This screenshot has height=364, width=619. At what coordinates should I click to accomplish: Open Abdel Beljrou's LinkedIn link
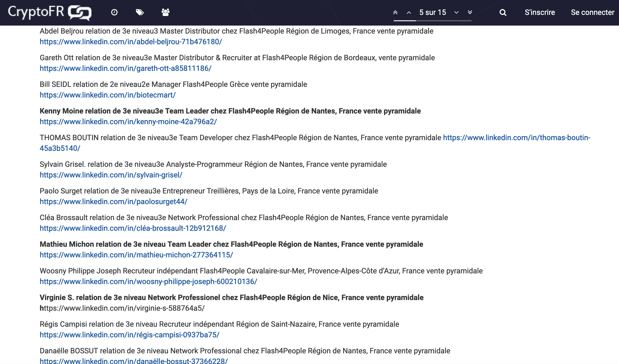tap(131, 42)
